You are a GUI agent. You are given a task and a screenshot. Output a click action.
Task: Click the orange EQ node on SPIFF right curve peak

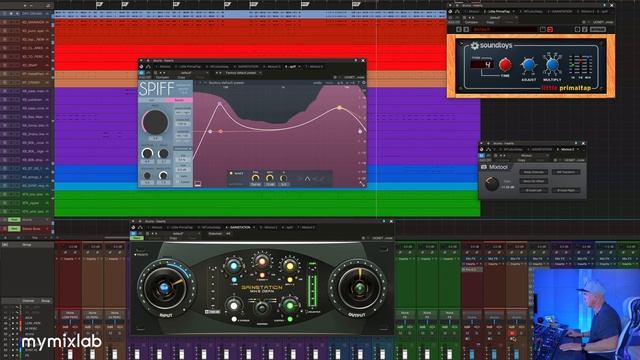(340, 108)
